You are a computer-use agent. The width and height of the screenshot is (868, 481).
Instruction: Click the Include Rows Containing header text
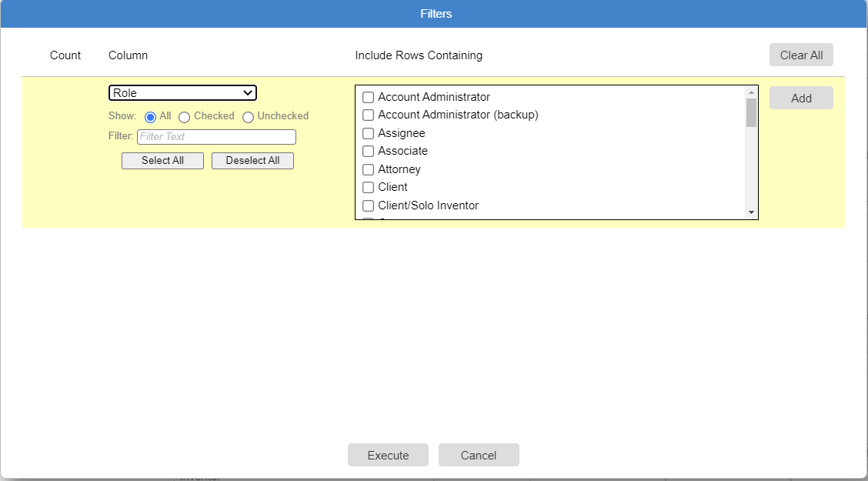(x=419, y=55)
